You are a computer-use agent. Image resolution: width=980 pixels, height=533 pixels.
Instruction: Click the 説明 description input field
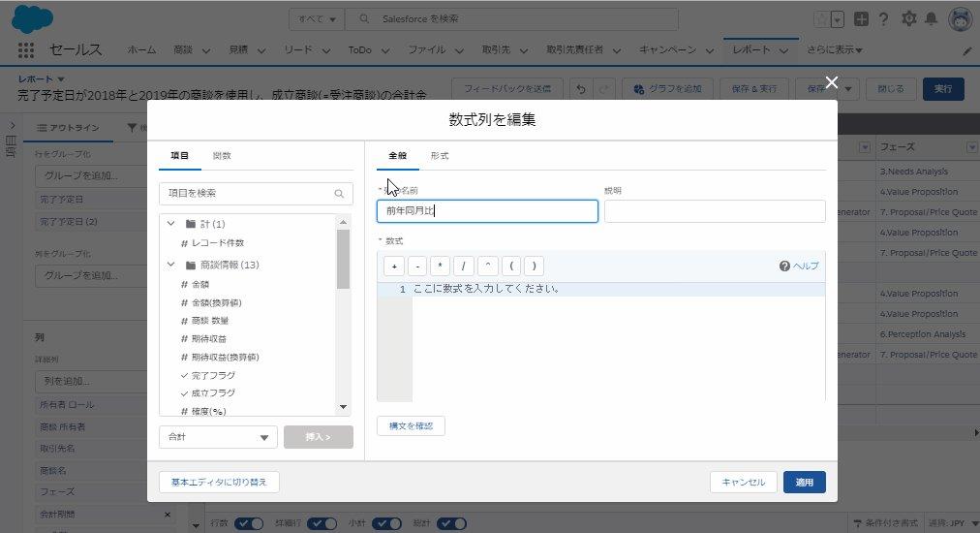[715, 211]
